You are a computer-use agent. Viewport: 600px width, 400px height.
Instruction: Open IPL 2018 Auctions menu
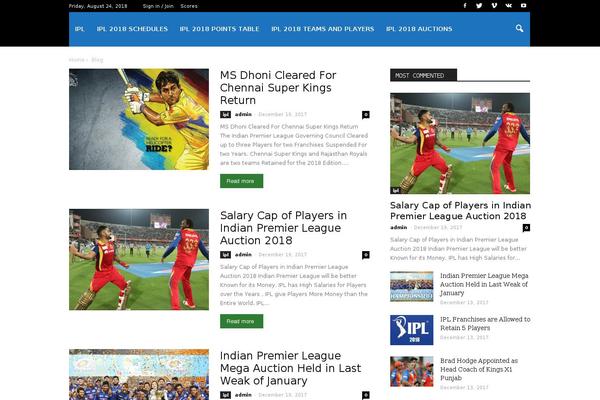[x=419, y=29]
